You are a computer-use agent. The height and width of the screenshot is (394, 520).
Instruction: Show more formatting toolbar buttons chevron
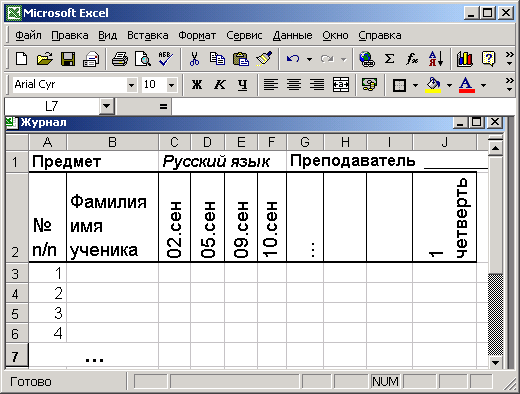coord(509,85)
